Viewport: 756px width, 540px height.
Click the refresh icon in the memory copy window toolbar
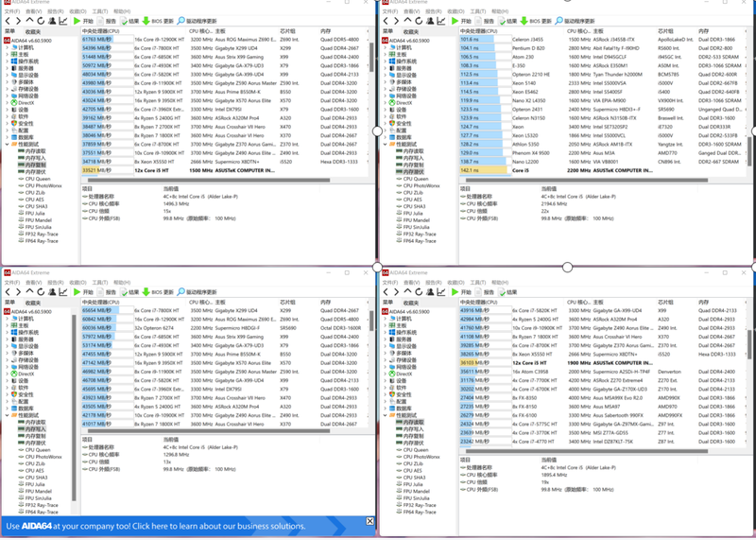41,21
